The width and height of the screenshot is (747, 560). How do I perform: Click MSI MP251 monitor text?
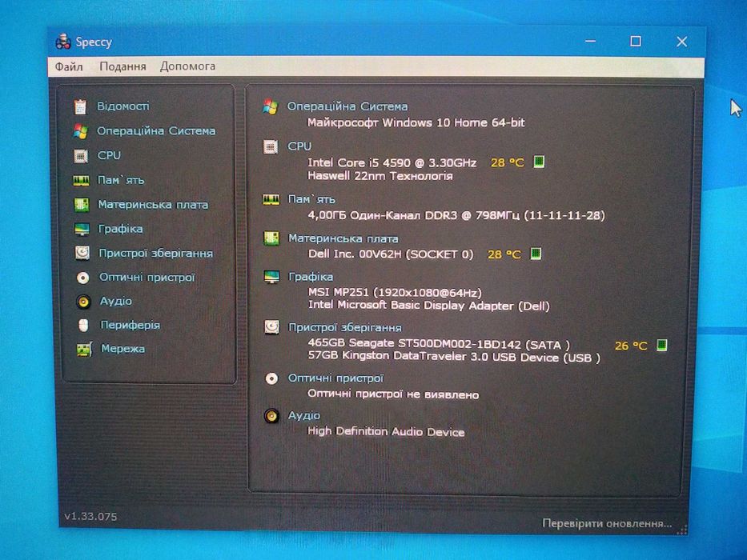coord(395,292)
